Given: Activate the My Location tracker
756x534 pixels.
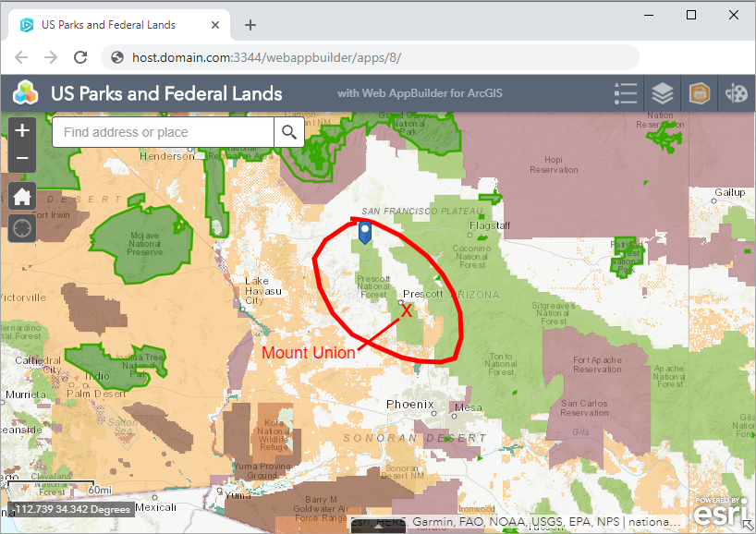Looking at the screenshot, I should pos(21,228).
